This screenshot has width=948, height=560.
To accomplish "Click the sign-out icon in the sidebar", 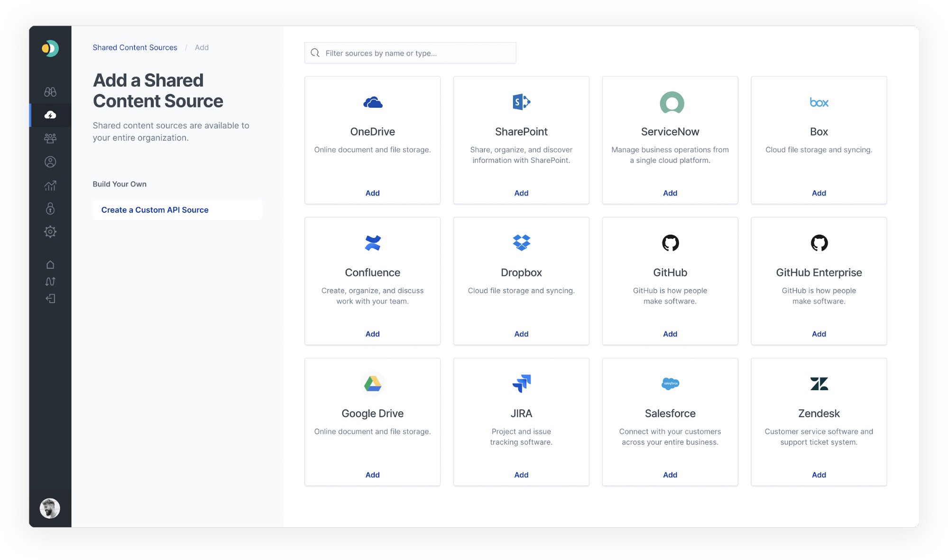I will click(50, 298).
